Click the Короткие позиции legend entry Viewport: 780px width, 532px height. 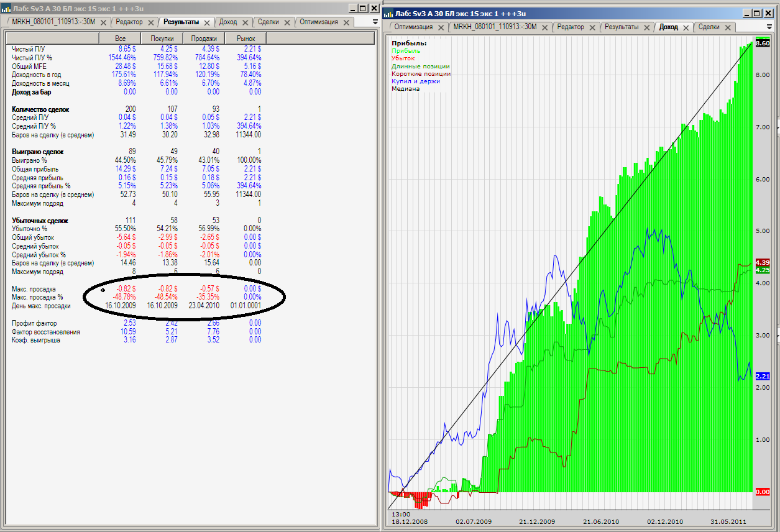coord(421,73)
